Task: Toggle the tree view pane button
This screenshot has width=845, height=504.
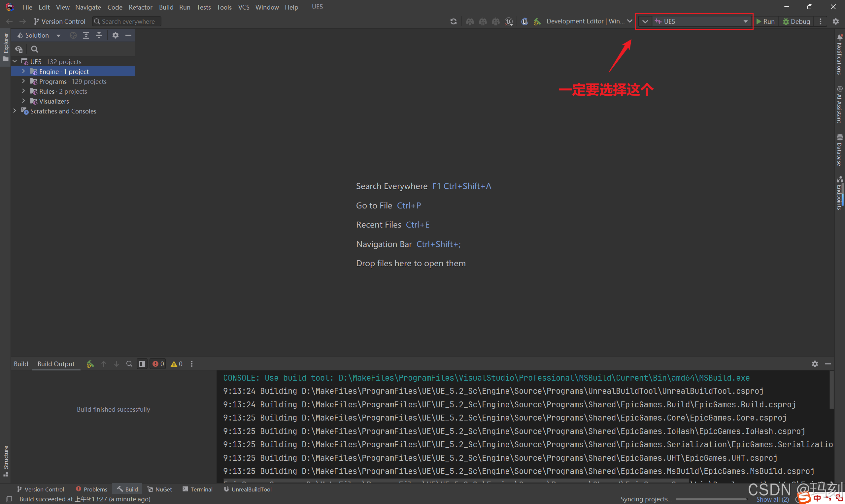Action: (x=142, y=364)
